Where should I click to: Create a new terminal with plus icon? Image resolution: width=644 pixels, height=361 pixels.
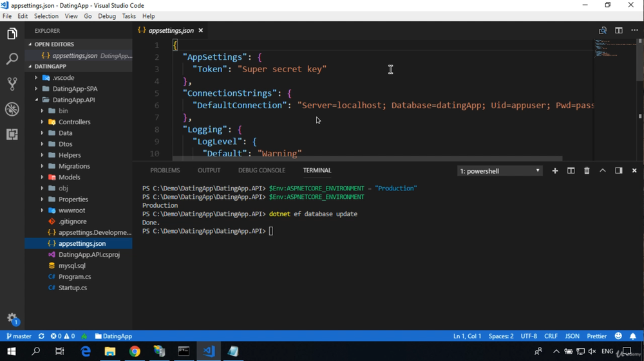pos(555,171)
